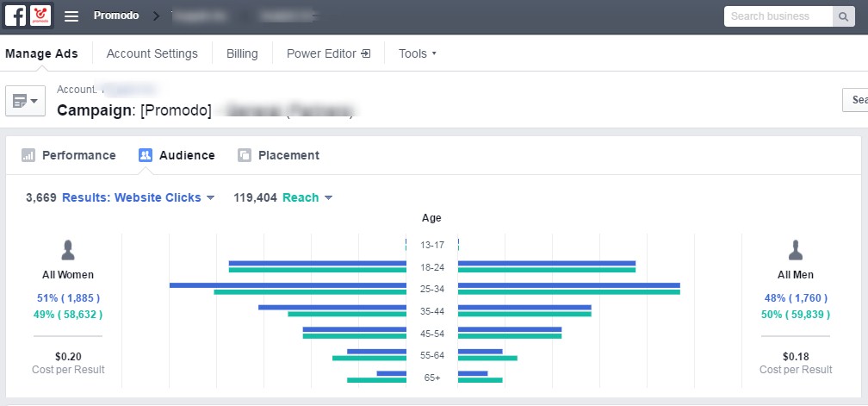The image size is (868, 406).
Task: Click the Audience people icon
Action: point(146,155)
